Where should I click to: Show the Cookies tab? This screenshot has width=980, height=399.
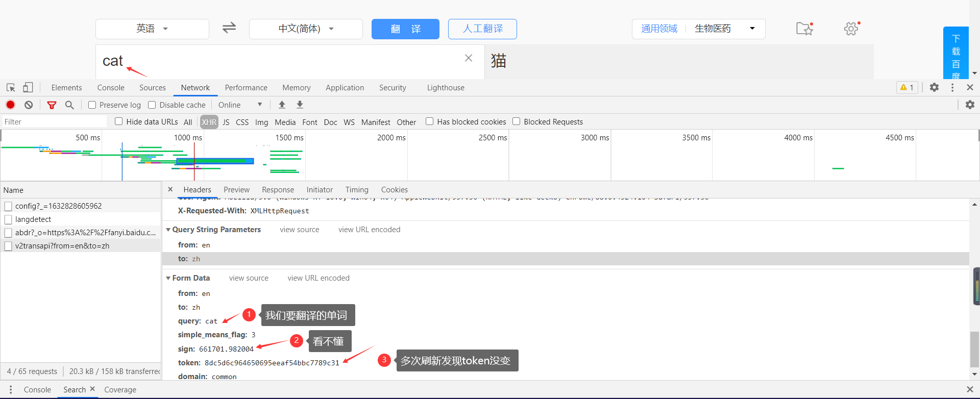(394, 190)
